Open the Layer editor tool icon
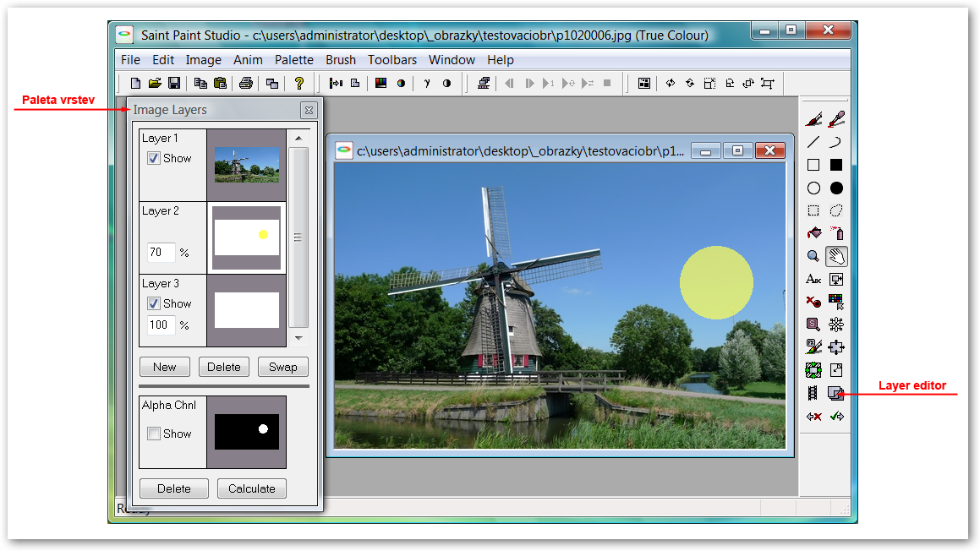Screen dimensions: 980x551 pos(835,393)
